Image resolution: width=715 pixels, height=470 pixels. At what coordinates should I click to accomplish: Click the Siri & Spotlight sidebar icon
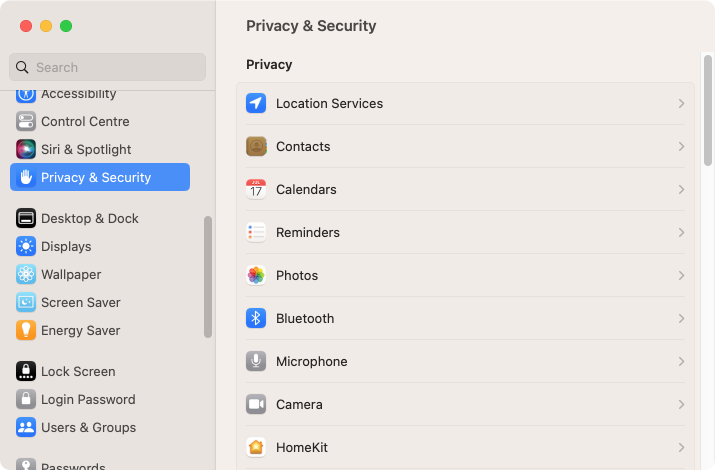coord(26,150)
